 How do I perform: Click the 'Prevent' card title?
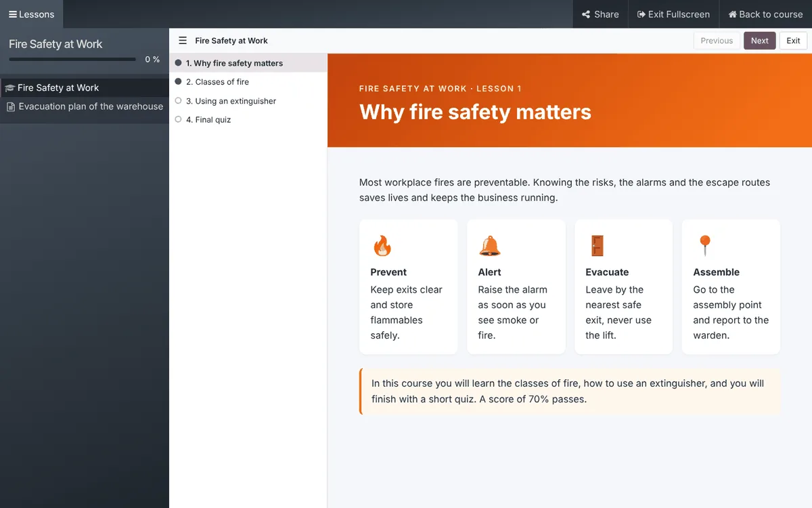coord(388,272)
